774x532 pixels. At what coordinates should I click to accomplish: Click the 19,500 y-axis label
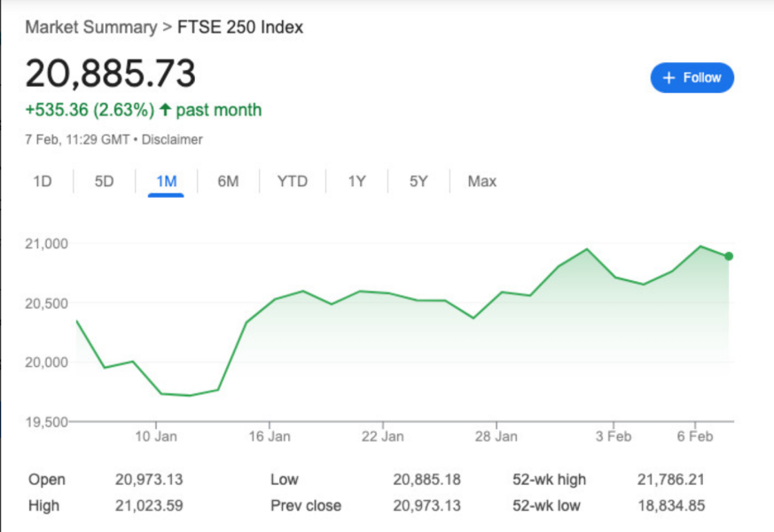(46, 422)
